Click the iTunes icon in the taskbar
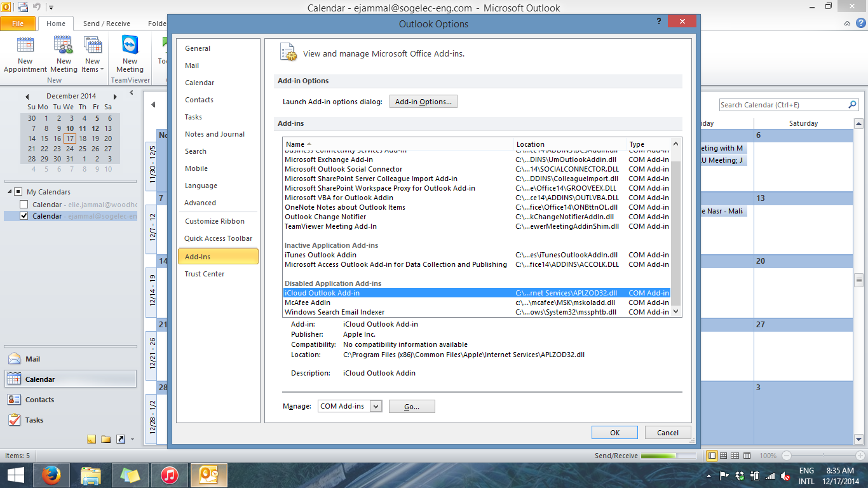 pos(169,475)
